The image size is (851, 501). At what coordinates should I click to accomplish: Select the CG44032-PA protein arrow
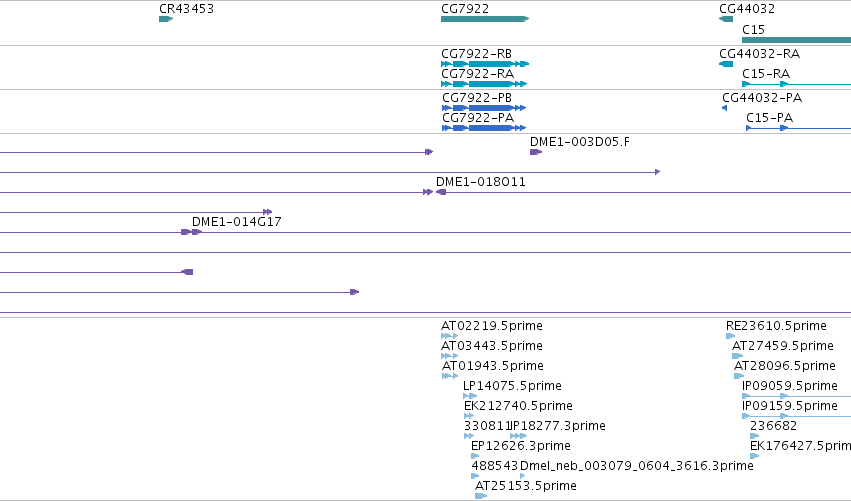pyautogui.click(x=725, y=108)
